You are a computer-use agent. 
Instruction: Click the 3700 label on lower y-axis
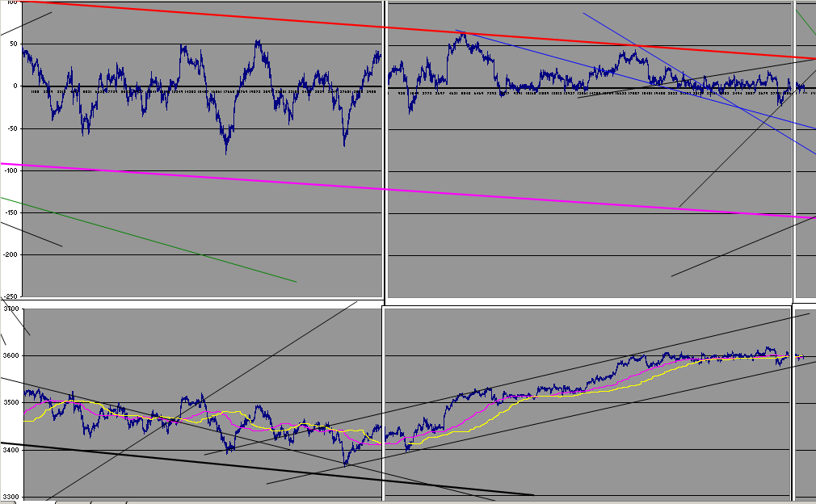click(x=11, y=309)
